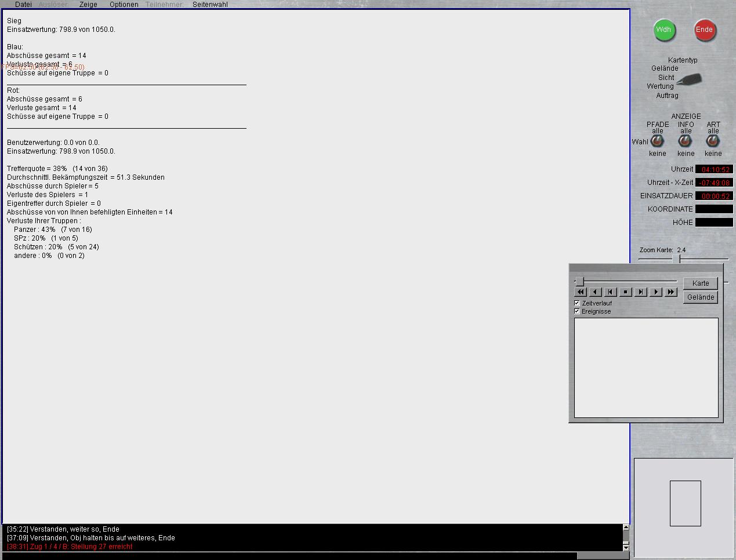This screenshot has height=560, width=736.
Task: Toggle the ART display knob
Action: (x=713, y=141)
